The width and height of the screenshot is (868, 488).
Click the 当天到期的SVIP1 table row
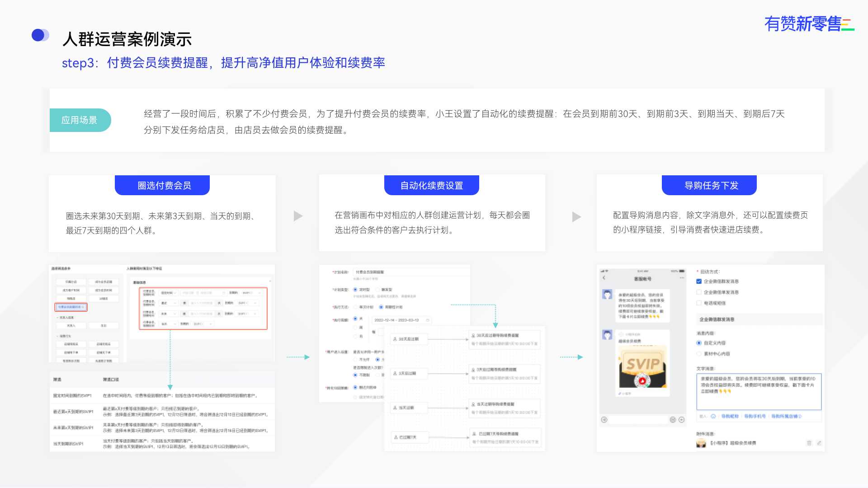point(162,444)
